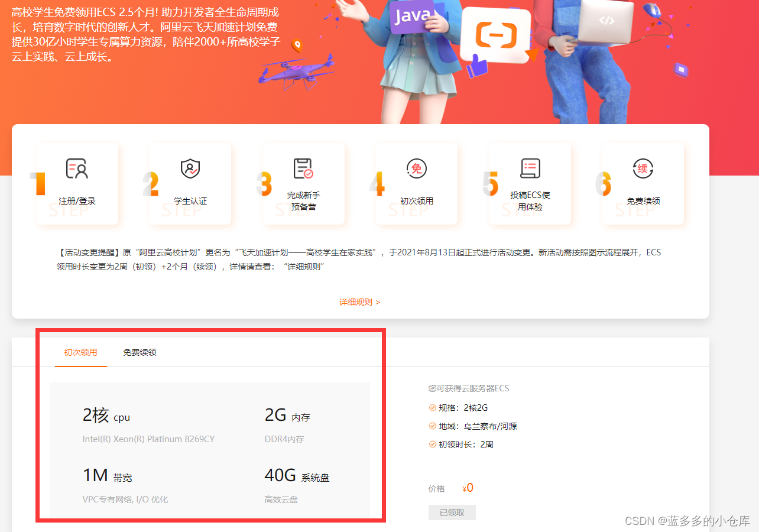Image resolution: width=759 pixels, height=532 pixels.
Task: Click the 高效云盘 text
Action: tap(281, 499)
